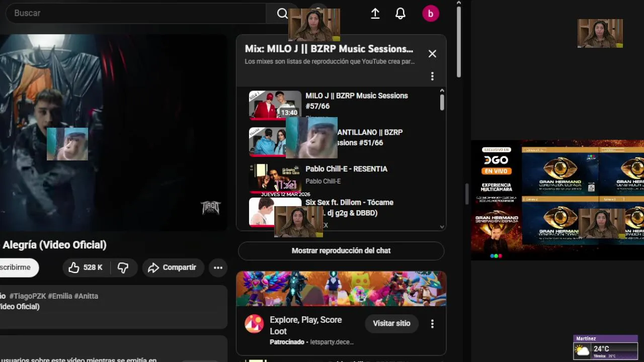This screenshot has width=644, height=362.
Task: Click the advertiser logo icon
Action: [x=254, y=324]
